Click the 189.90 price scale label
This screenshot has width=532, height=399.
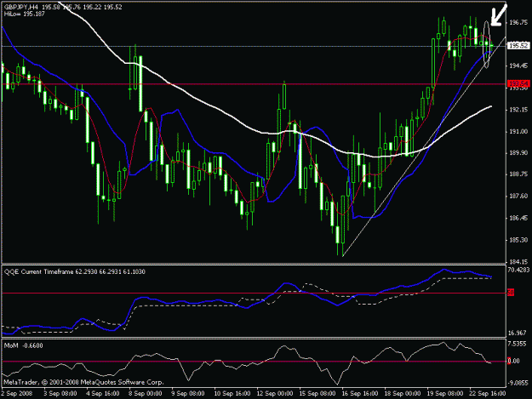[518, 152]
